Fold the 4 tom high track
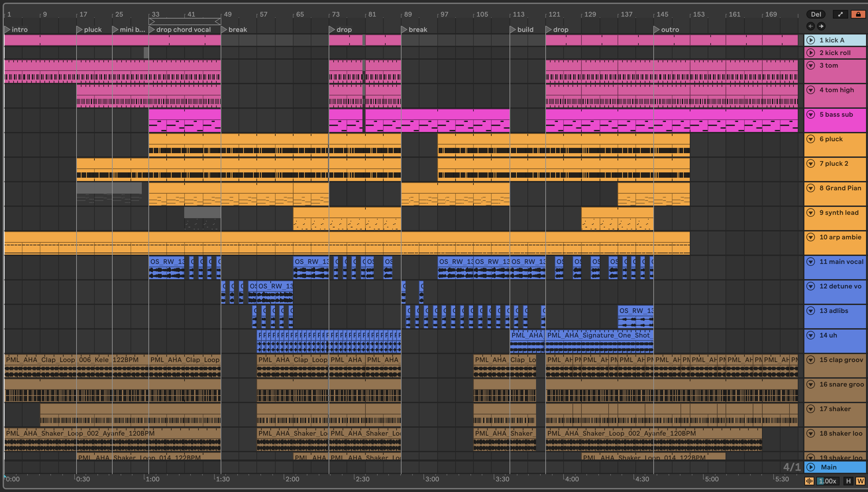868x492 pixels. (x=811, y=90)
